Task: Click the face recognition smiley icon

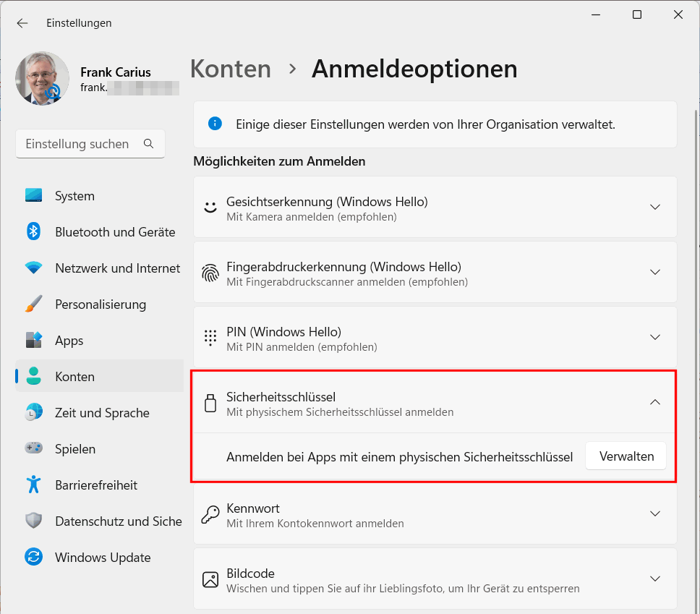Action: [210, 207]
